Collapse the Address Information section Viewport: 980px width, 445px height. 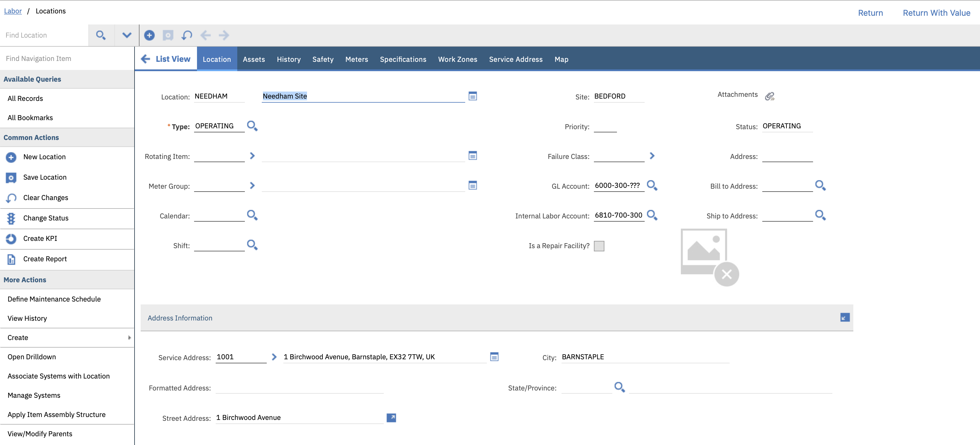coord(845,318)
